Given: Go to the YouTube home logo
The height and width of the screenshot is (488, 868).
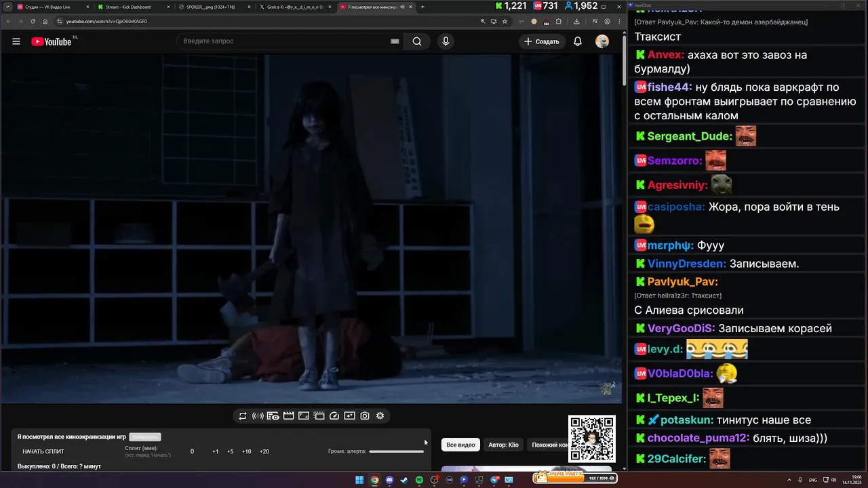Looking at the screenshot, I should 52,41.
